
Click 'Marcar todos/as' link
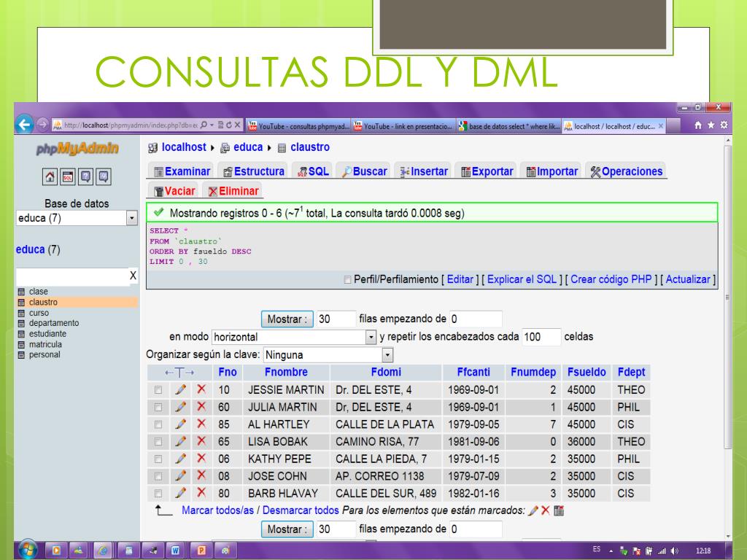[x=217, y=510]
